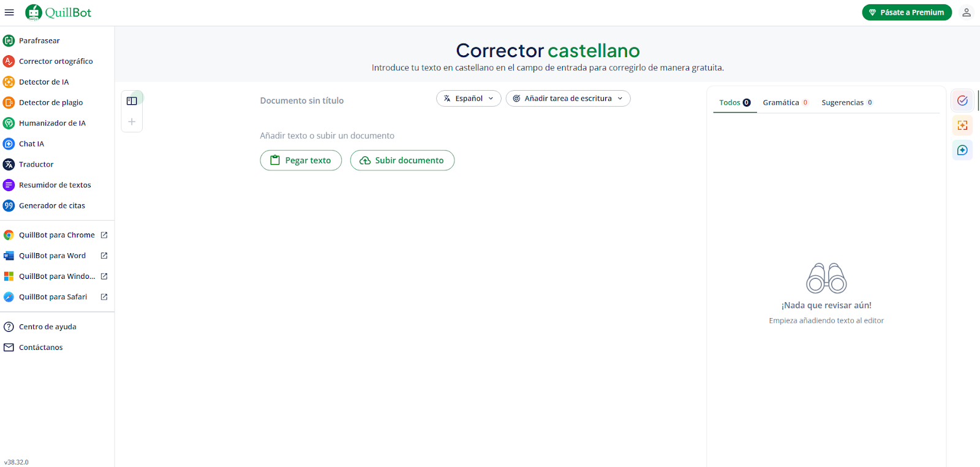
Task: Open the Chat IA tool
Action: pyautogui.click(x=31, y=143)
